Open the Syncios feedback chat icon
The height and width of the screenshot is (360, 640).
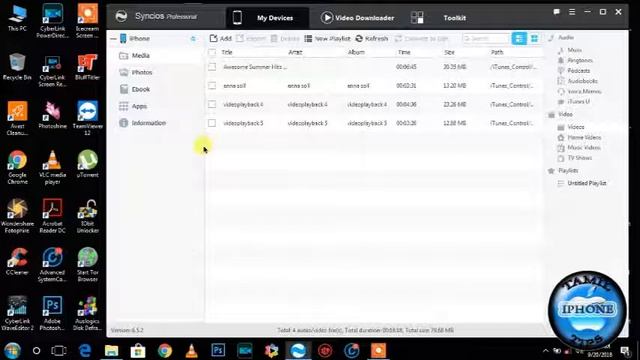click(x=556, y=12)
